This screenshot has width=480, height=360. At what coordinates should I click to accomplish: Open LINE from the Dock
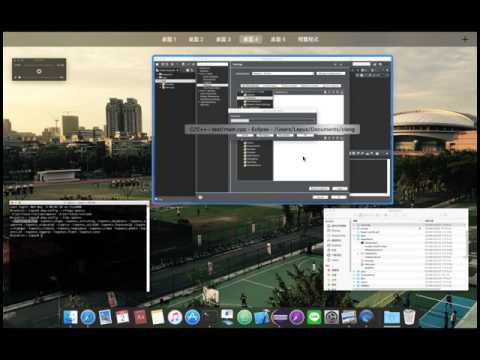coord(314,317)
